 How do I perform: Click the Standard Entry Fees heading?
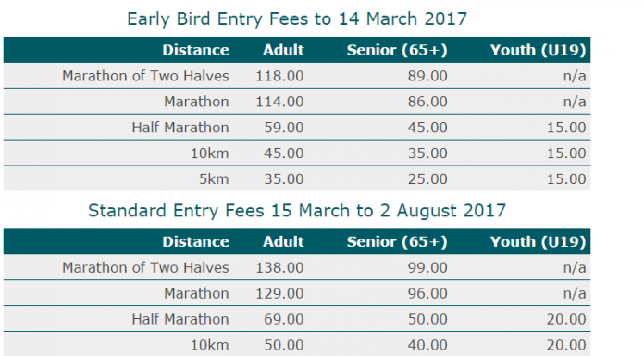point(297,211)
